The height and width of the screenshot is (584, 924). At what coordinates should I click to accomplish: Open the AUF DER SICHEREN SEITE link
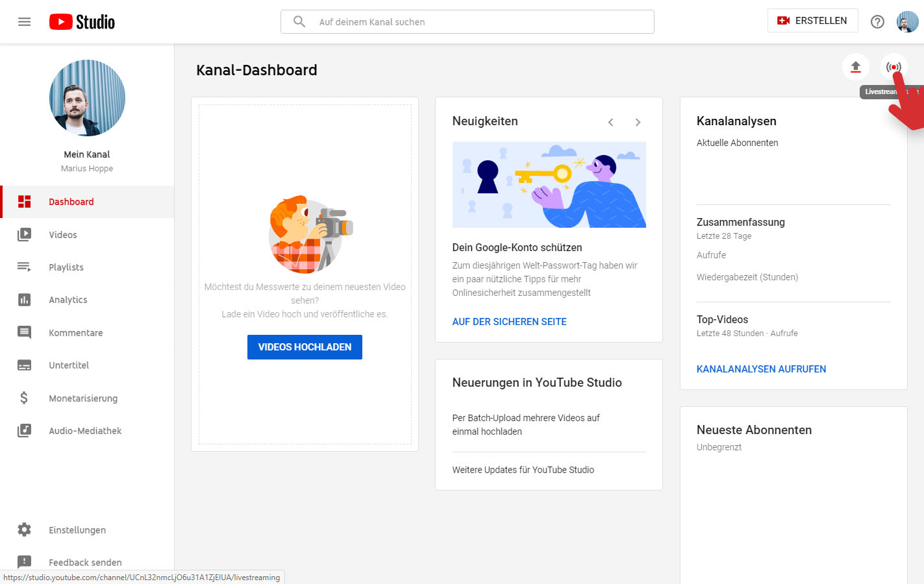510,322
